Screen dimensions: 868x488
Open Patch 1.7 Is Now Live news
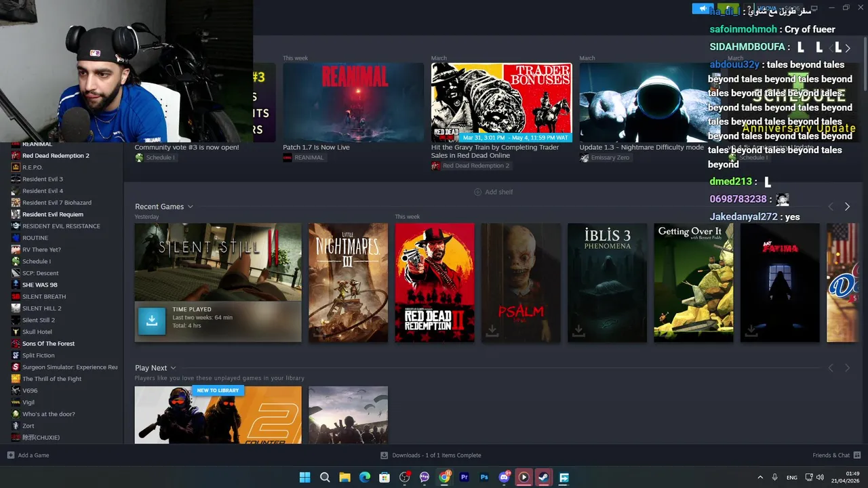(x=316, y=147)
